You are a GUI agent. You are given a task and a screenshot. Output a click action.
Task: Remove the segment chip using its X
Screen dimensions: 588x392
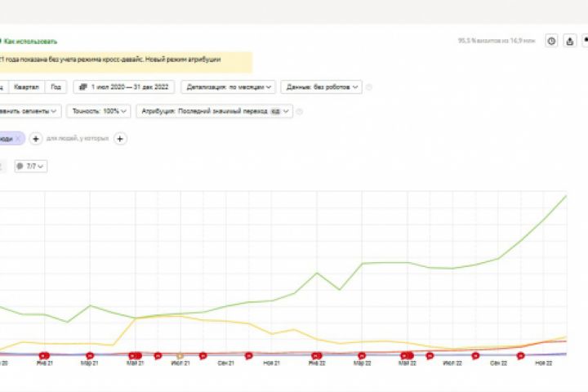18,139
